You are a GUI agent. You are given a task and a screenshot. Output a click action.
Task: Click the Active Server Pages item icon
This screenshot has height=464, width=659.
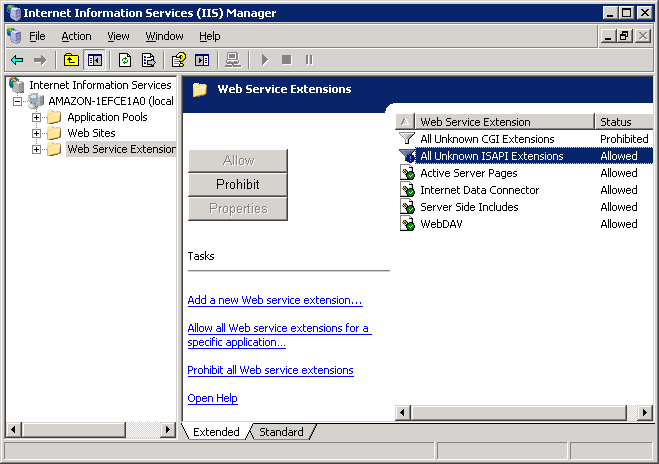[x=407, y=173]
